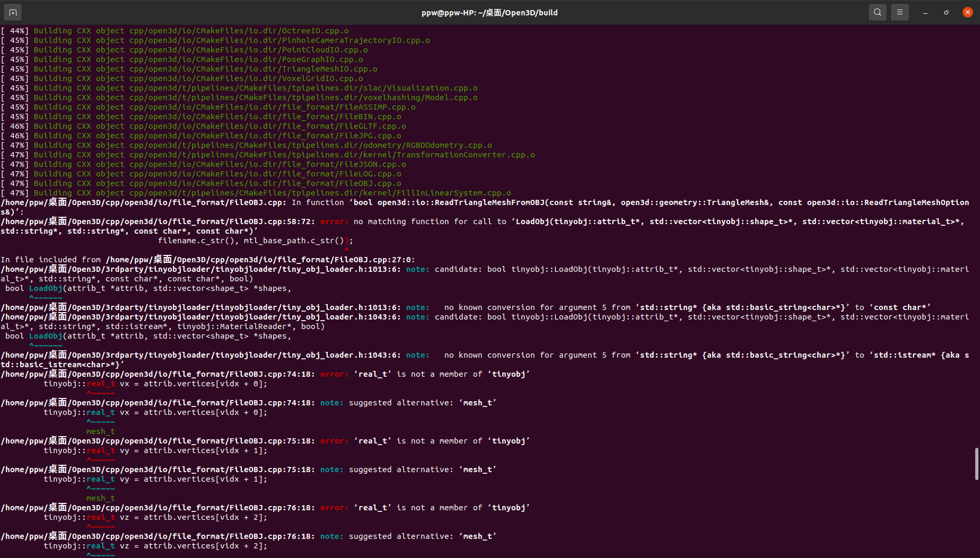Click the window title ppw@ppw-HP
Viewport: 980px width, 558px height.
coord(489,12)
